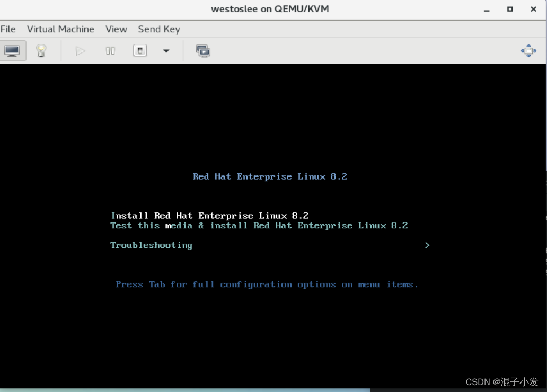Viewport: 547px width, 392px height.
Task: Power on the virtual machine
Action: [x=80, y=51]
